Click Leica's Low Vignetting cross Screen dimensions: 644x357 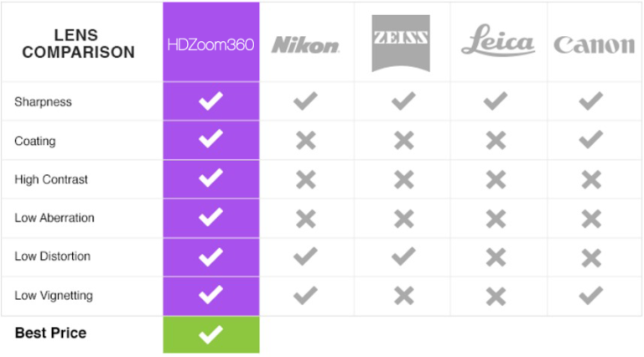pyautogui.click(x=496, y=297)
